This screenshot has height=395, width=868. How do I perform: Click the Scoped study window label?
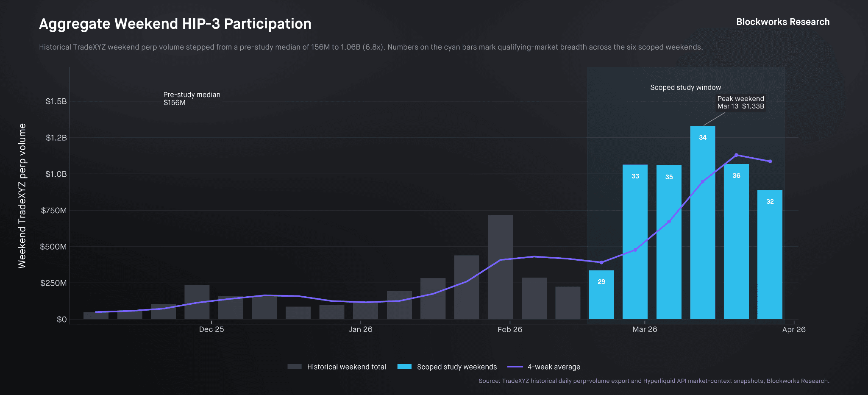coord(685,88)
